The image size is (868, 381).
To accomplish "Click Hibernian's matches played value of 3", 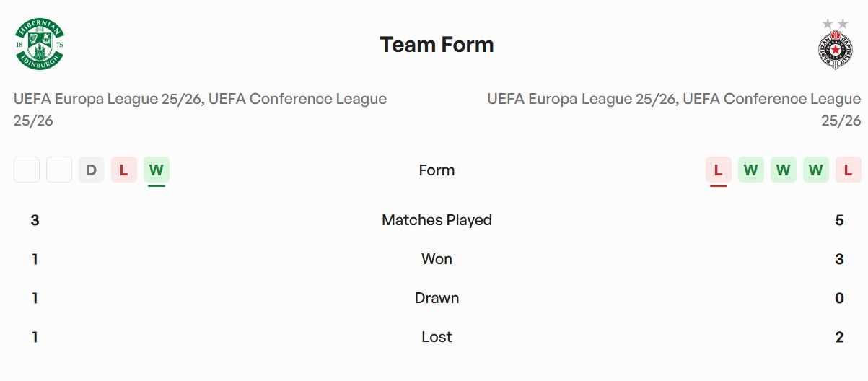I will click(x=35, y=220).
